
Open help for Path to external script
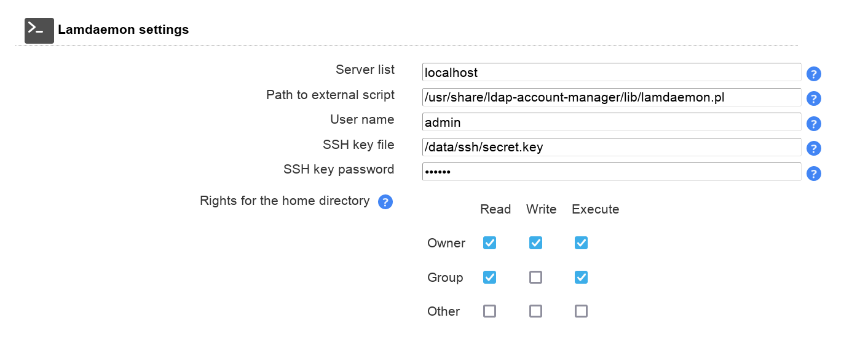pos(813,98)
